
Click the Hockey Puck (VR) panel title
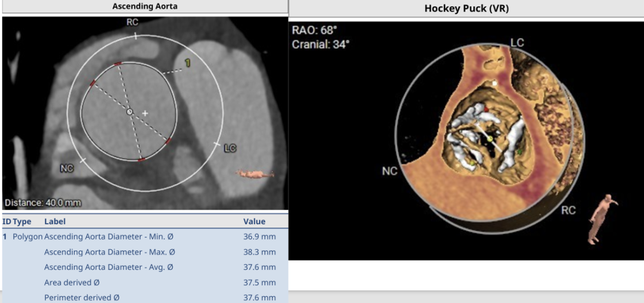coord(466,8)
